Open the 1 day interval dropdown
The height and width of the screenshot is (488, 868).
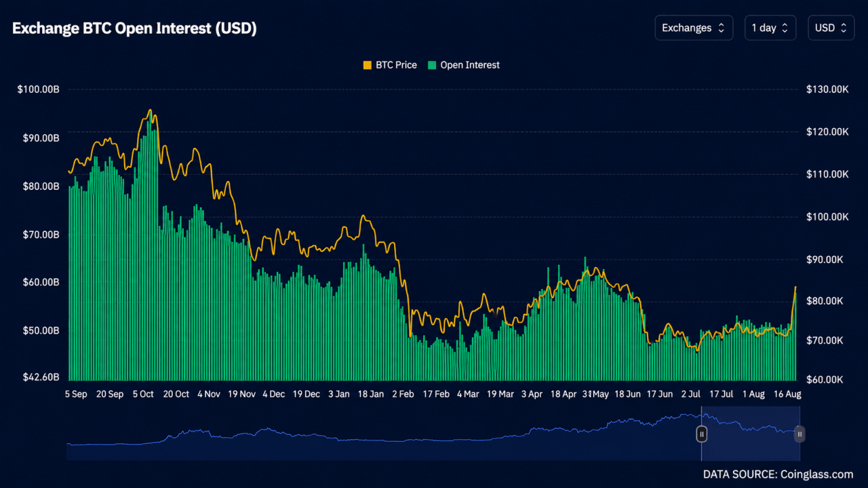click(770, 28)
